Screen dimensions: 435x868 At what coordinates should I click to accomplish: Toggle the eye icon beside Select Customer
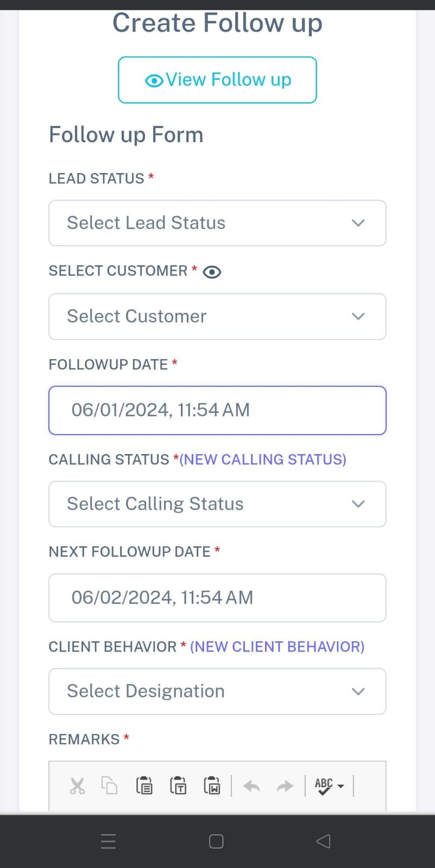[212, 272]
